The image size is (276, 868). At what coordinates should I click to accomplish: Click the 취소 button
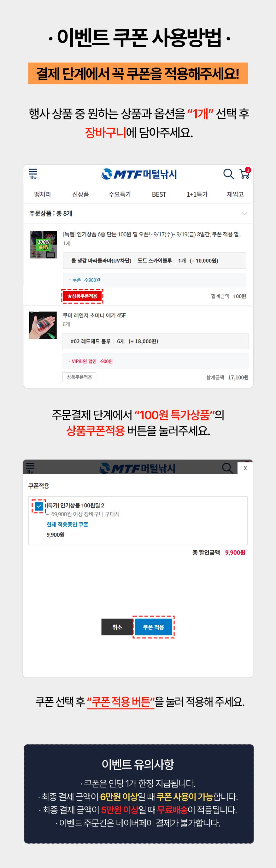(x=117, y=627)
